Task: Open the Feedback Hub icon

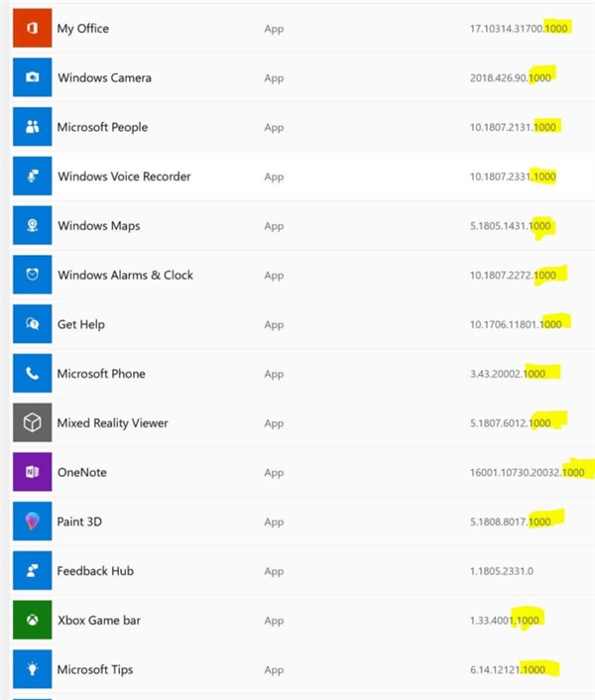Action: click(32, 571)
